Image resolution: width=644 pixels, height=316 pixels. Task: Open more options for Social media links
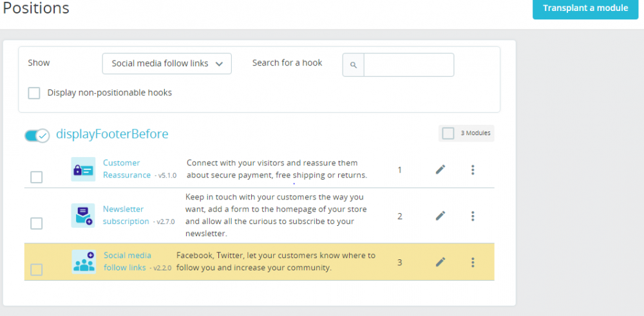473,262
